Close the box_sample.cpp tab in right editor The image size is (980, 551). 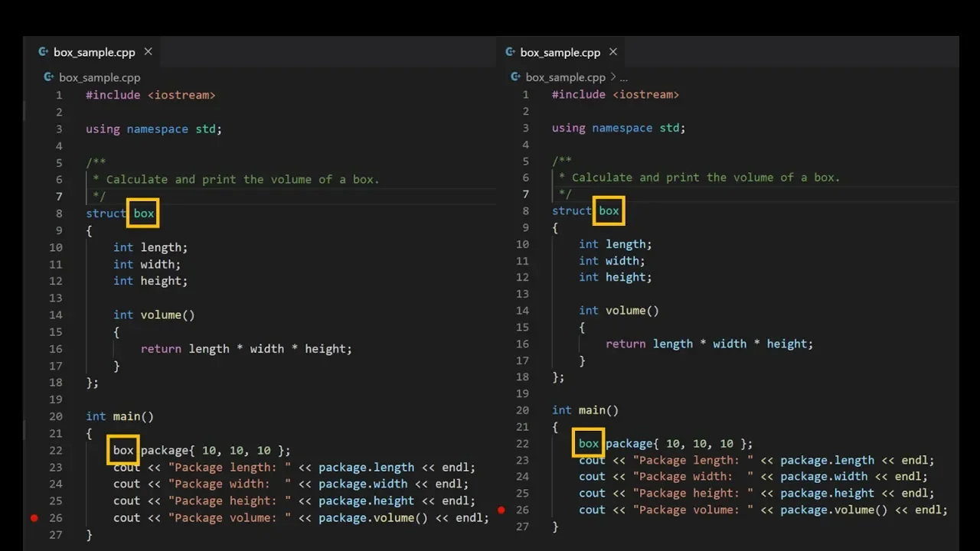(x=612, y=51)
